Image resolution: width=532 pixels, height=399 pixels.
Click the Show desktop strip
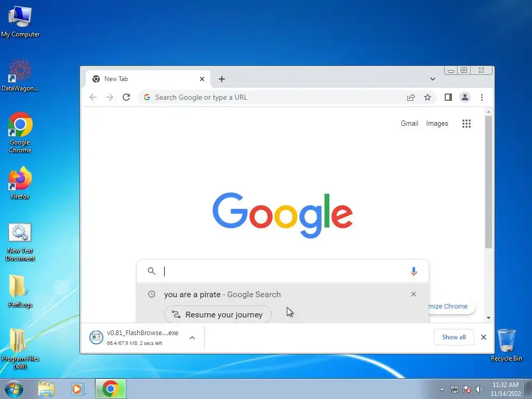tap(528, 389)
